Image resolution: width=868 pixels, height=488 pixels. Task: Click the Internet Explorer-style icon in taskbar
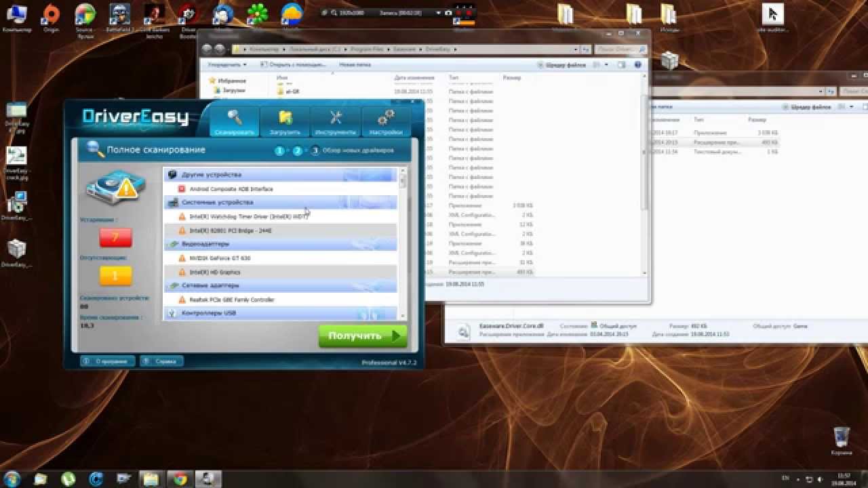(x=96, y=479)
